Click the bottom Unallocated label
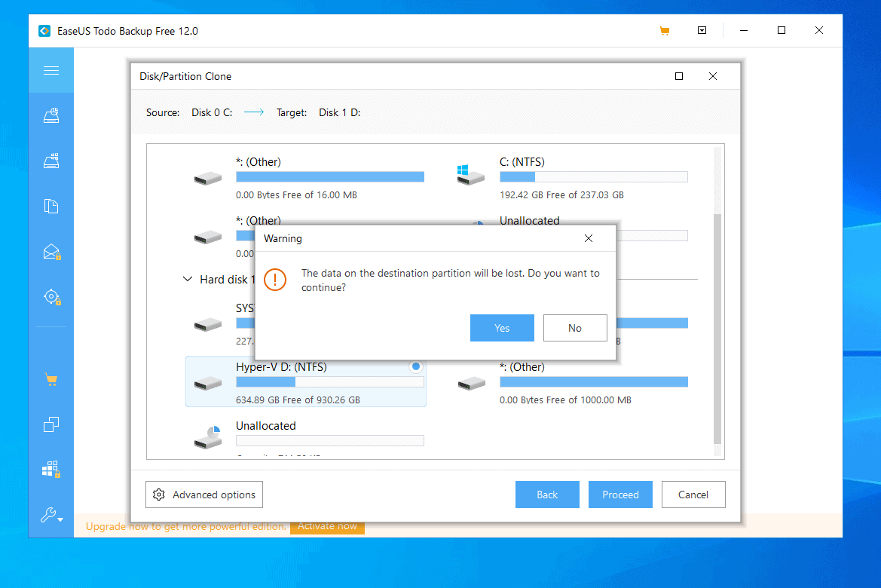Screen dimensions: 881x588 (x=266, y=426)
